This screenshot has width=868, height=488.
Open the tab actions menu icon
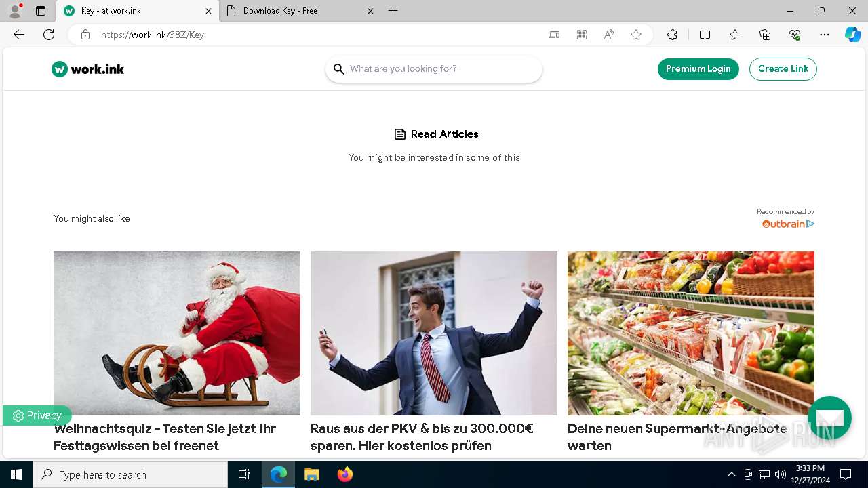coord(41,11)
